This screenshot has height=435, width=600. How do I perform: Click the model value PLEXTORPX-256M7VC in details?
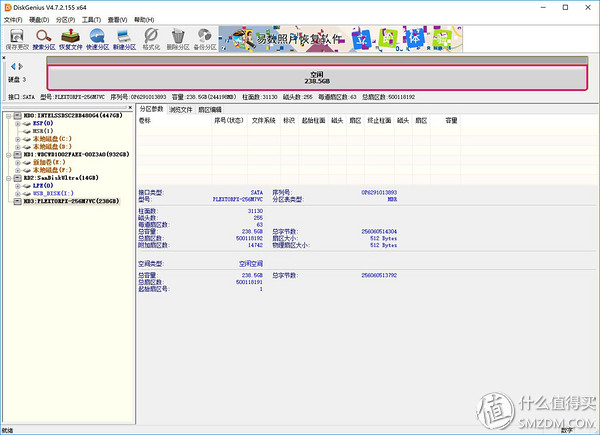[238, 199]
